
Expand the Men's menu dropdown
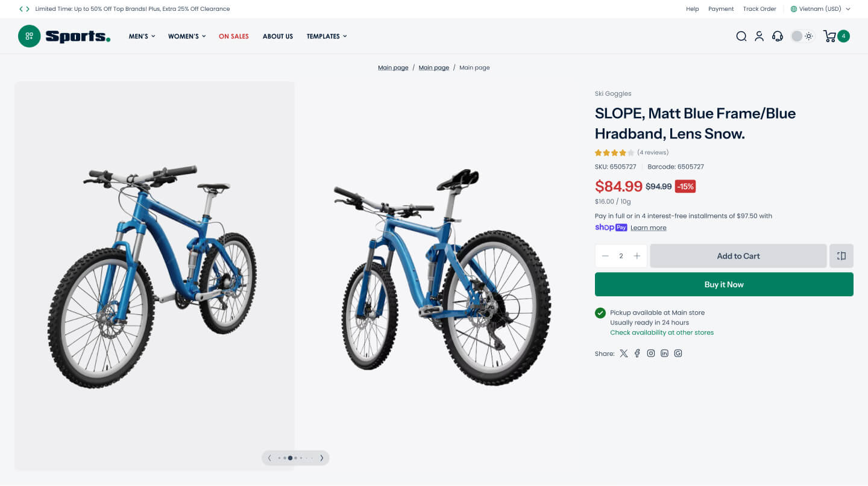142,36
